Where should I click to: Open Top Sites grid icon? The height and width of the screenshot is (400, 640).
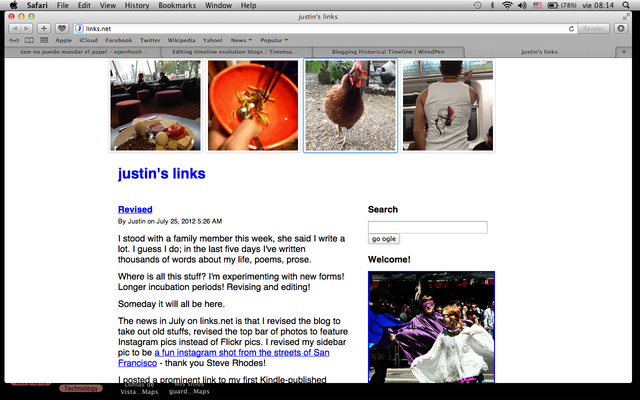pyautogui.click(x=44, y=40)
